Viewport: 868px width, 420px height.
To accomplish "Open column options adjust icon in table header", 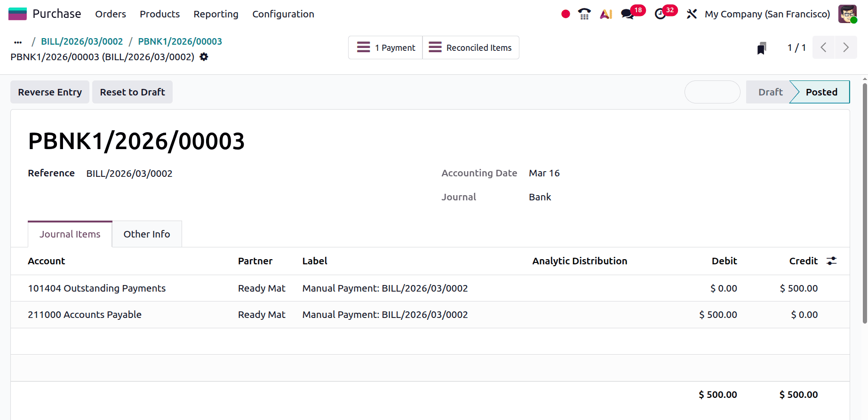I will coord(832,261).
